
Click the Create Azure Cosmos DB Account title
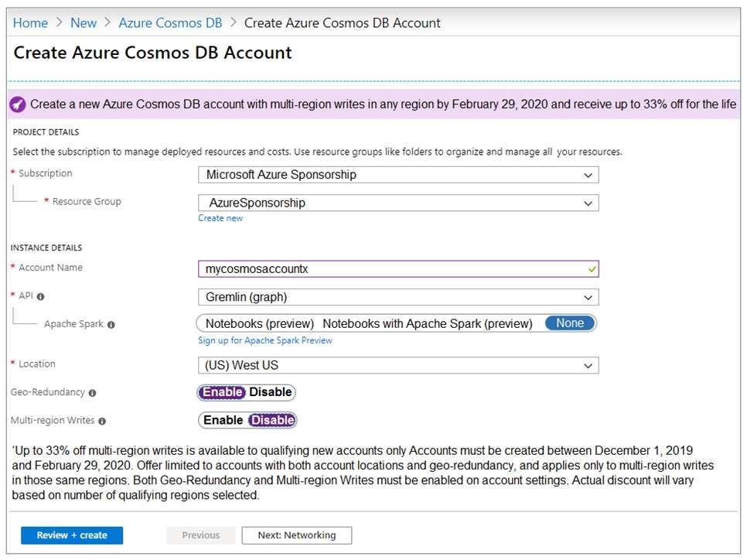pos(152,53)
